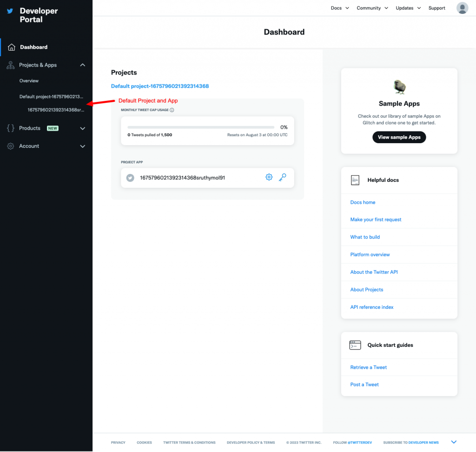Viewport: 476px width, 452px height.
Task: Open the Community dropdown menu
Action: click(x=372, y=8)
